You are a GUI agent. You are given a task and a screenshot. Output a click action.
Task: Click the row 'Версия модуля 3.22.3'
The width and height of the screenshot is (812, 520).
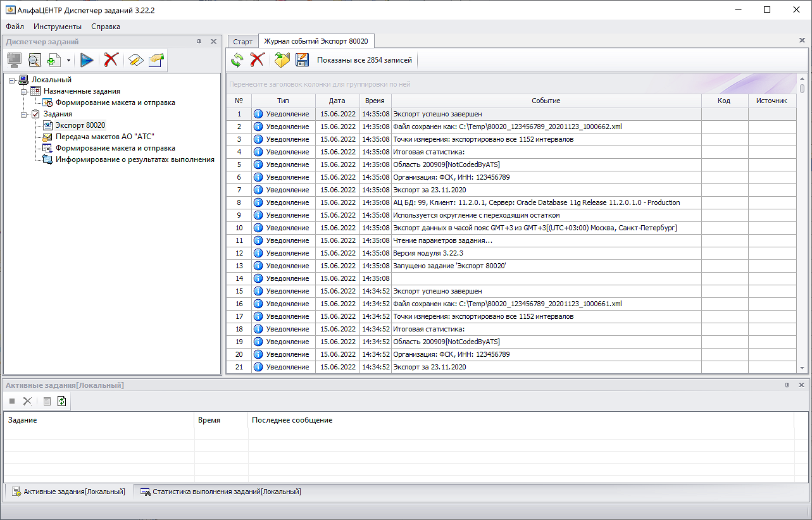511,253
